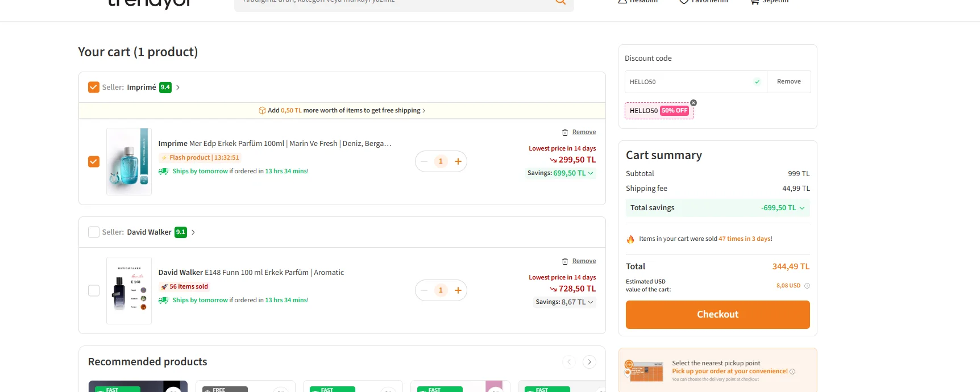Viewport: 980px width, 392px height.
Task: Click the pickup point map illustration
Action: 644,371
